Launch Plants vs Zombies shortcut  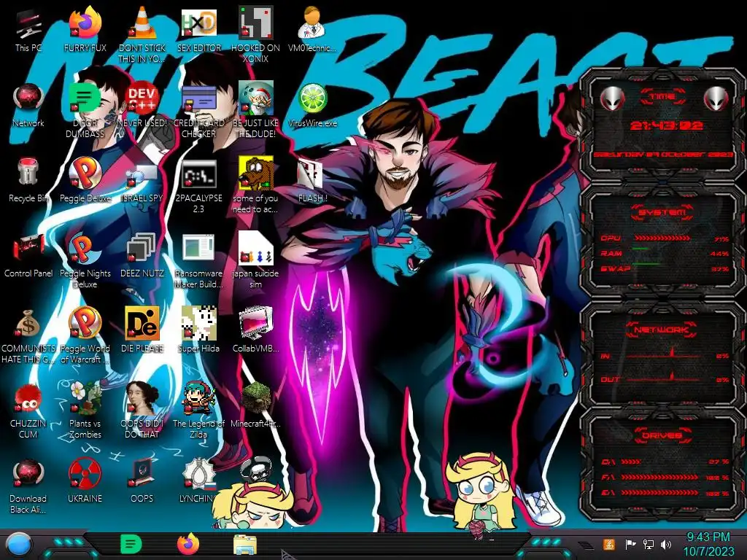click(x=85, y=411)
